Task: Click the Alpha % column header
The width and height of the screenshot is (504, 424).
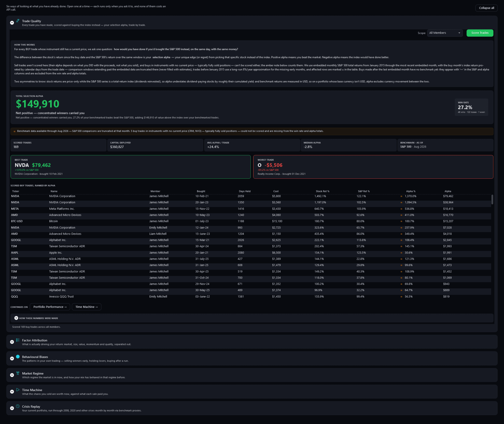Action: point(411,191)
